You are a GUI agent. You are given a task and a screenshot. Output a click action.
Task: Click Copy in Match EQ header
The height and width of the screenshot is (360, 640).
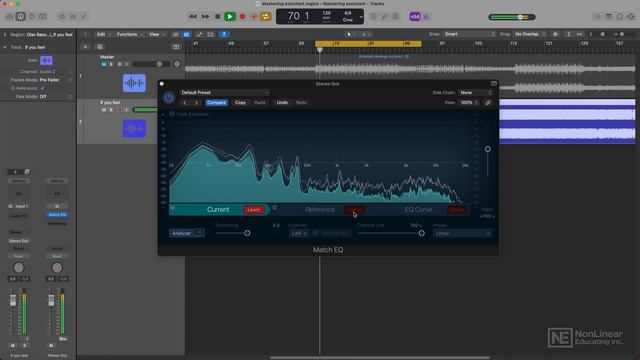240,103
